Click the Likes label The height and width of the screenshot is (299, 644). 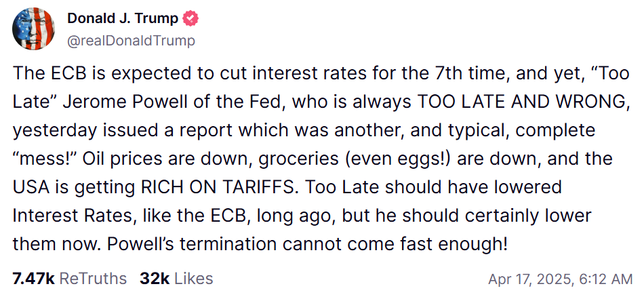pos(193,279)
